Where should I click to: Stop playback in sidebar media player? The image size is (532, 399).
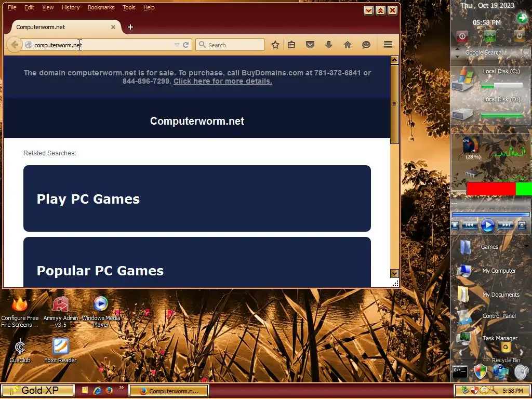(455, 225)
